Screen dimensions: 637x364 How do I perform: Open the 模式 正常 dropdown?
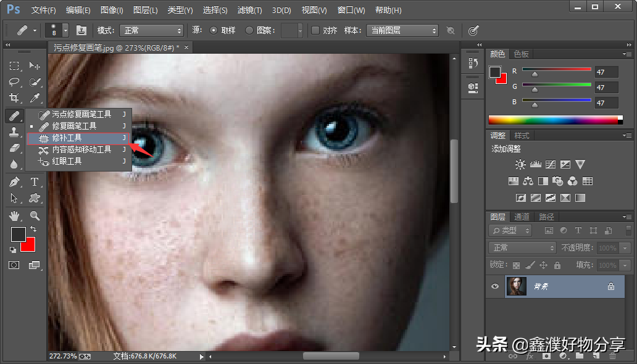[151, 30]
